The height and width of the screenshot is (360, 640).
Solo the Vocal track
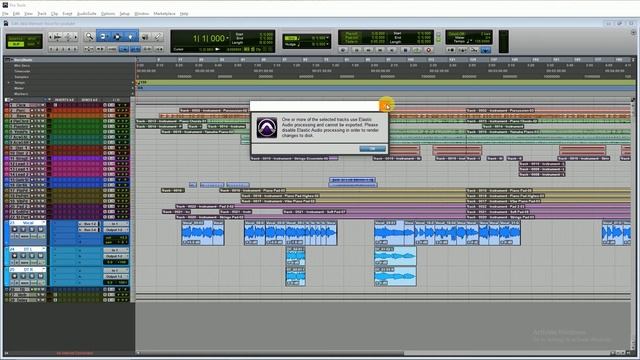point(32,230)
